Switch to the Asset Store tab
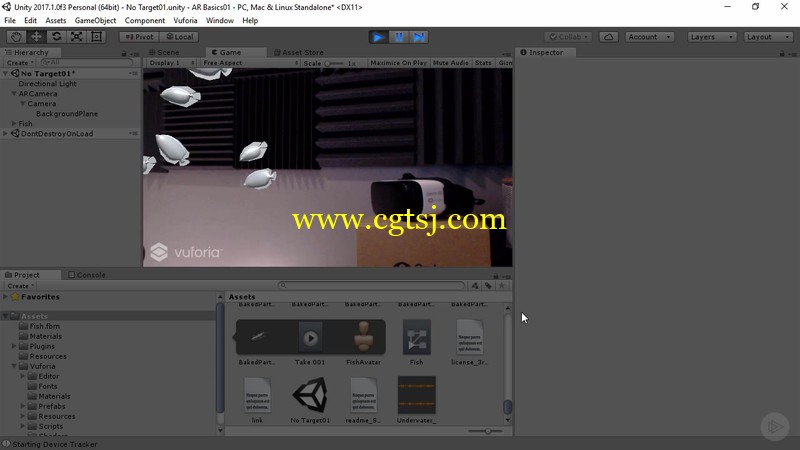Image resolution: width=800 pixels, height=450 pixels. click(299, 52)
